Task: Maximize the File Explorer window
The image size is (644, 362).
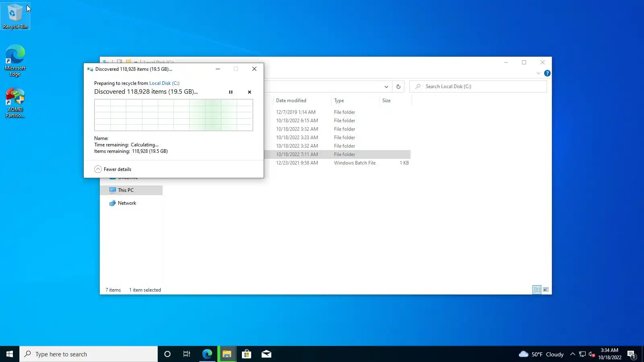Action: point(524,62)
